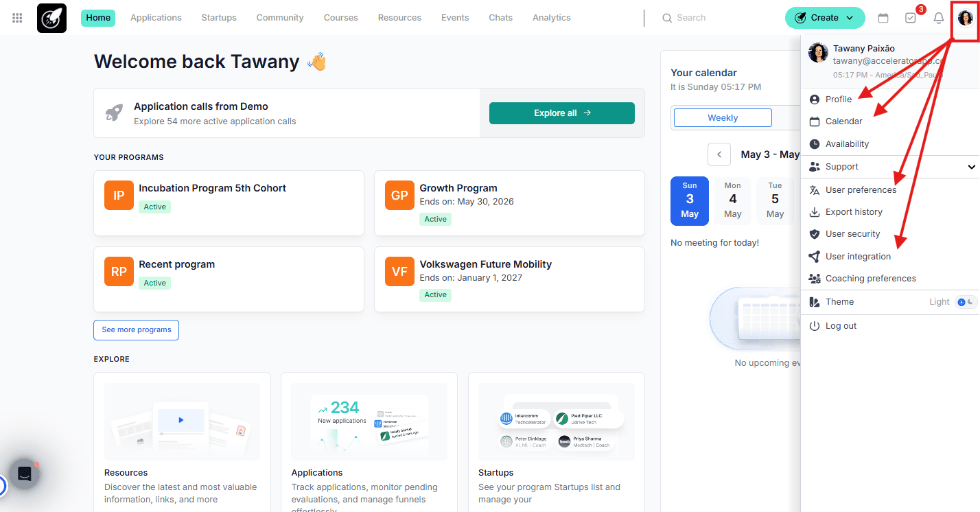
Task: Open the Chats tab
Action: tap(501, 18)
